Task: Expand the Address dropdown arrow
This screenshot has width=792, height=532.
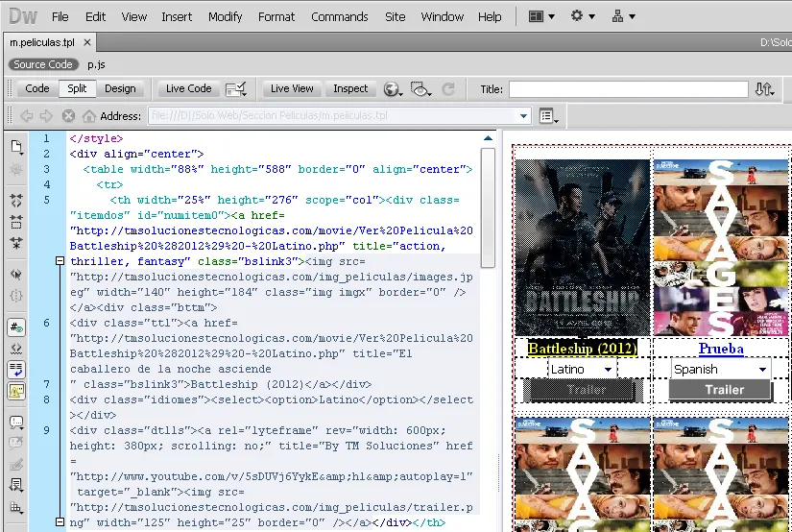Action: (x=524, y=116)
